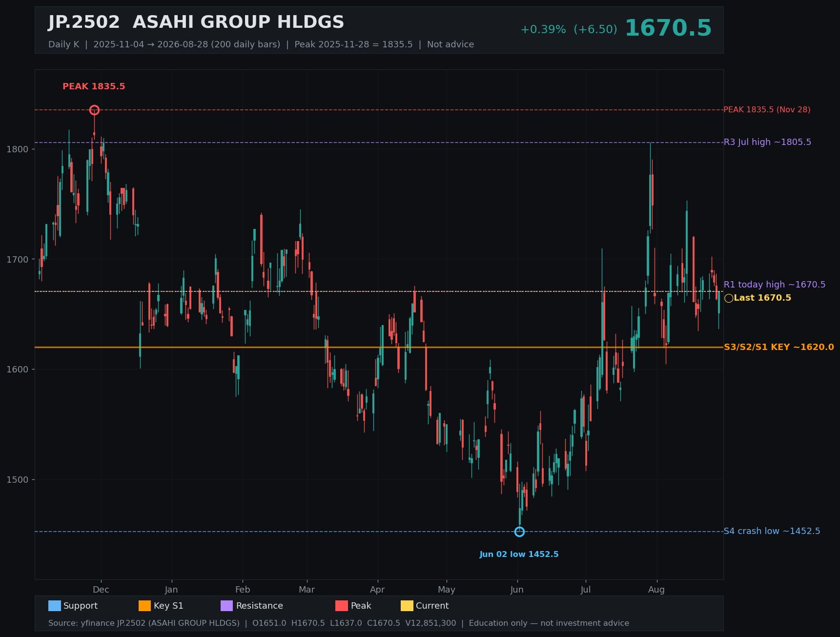Viewport: 840px width, 637px height.
Task: Click the 'C1670.5' close value in the footer
Action: point(384,623)
